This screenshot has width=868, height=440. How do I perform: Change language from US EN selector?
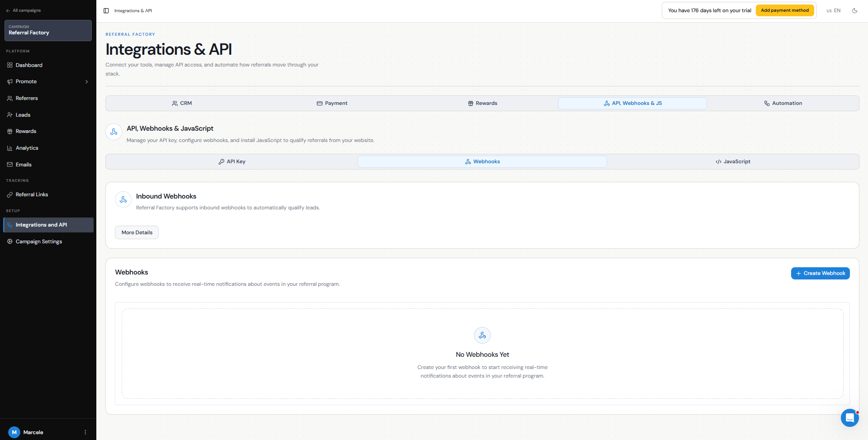point(833,11)
